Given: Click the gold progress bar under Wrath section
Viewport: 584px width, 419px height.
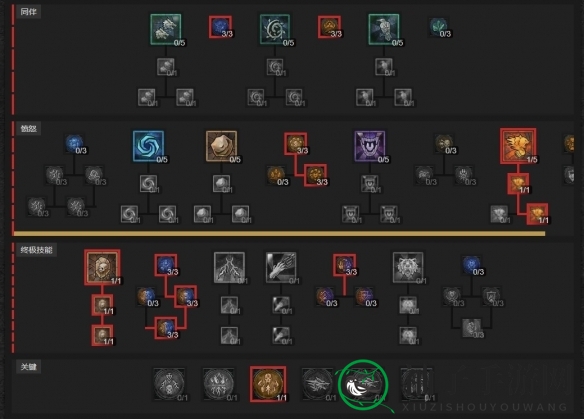Looking at the screenshot, I should [x=279, y=234].
